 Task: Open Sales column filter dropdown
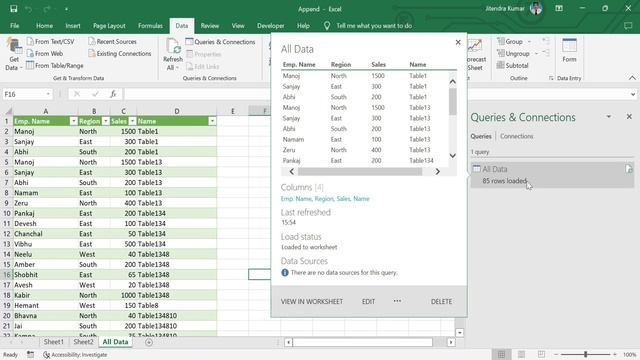(132, 121)
